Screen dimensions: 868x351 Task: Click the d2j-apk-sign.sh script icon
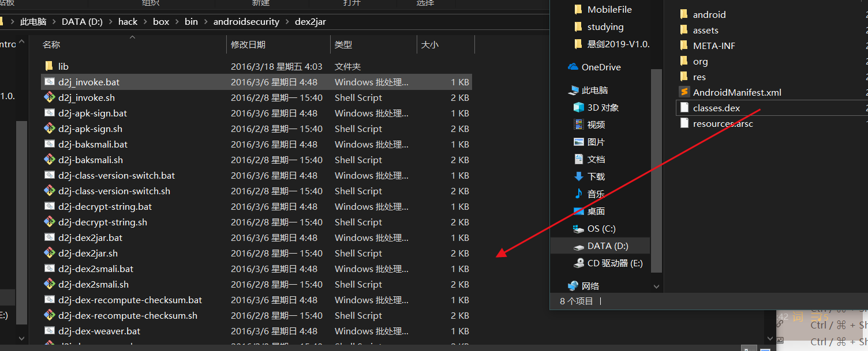click(49, 129)
